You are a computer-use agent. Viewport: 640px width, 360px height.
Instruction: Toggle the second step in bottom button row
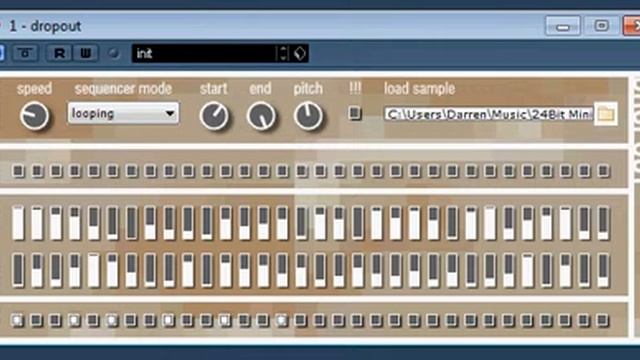(36, 320)
